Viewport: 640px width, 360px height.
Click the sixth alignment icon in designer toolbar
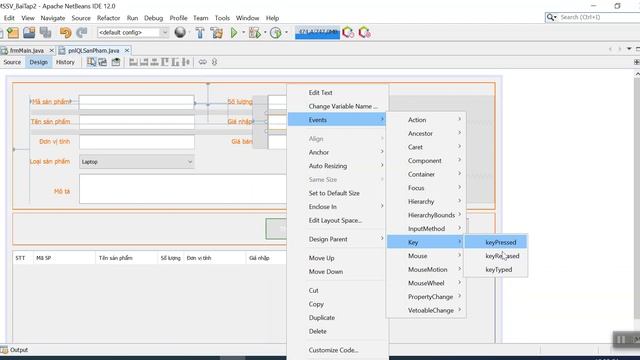click(186, 62)
